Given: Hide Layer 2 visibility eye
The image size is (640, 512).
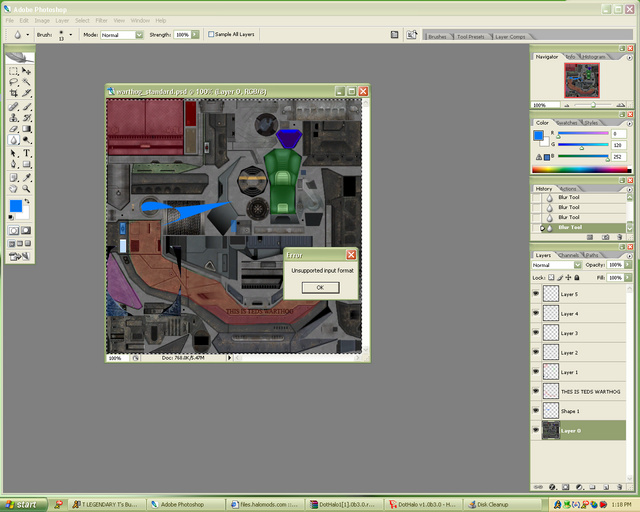Looking at the screenshot, I should [536, 352].
